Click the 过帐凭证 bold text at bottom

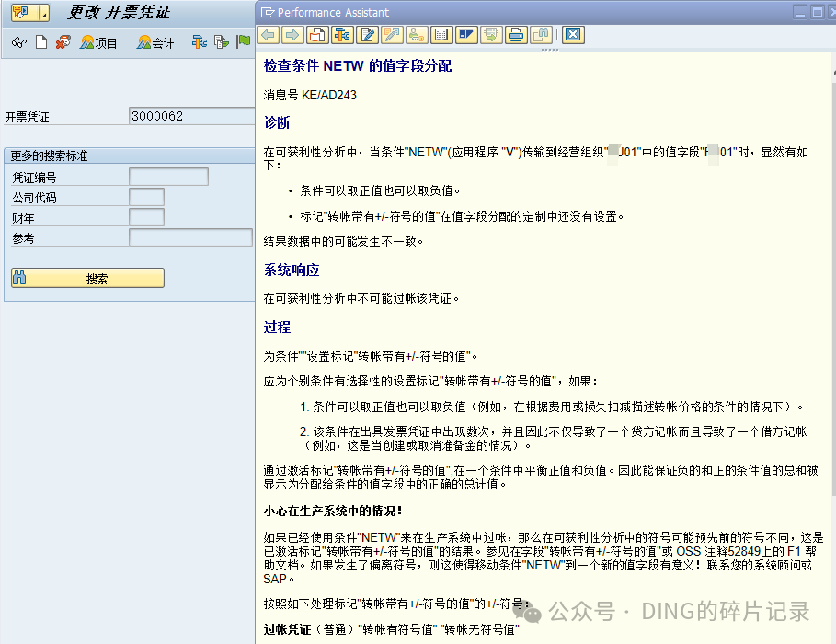pos(287,629)
